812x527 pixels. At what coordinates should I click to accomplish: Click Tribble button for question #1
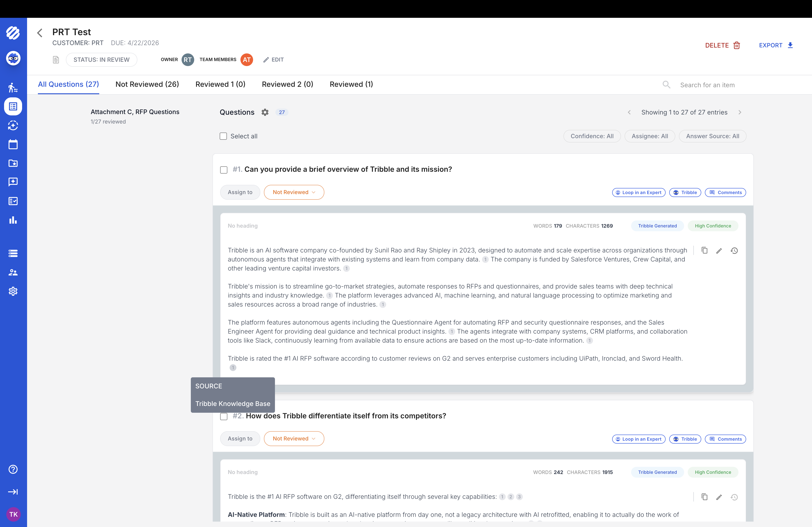(x=685, y=192)
